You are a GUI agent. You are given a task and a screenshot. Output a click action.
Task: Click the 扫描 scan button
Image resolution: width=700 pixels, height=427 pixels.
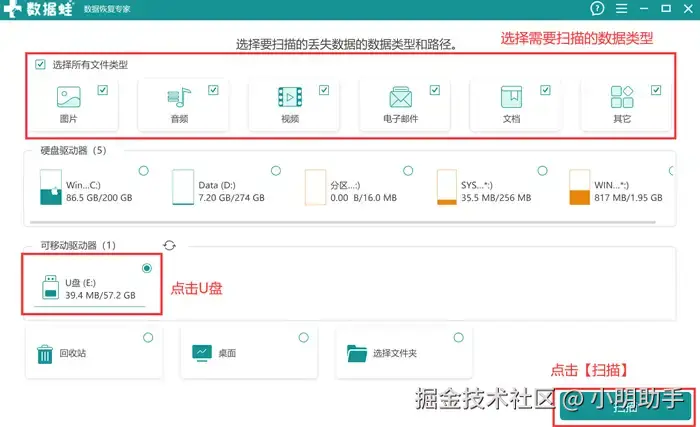[x=625, y=407]
